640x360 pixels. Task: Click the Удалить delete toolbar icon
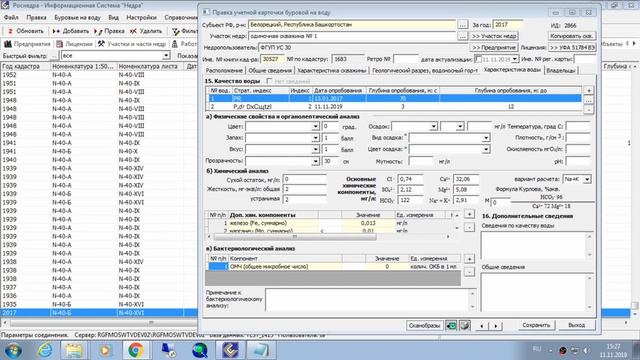pos(133,31)
